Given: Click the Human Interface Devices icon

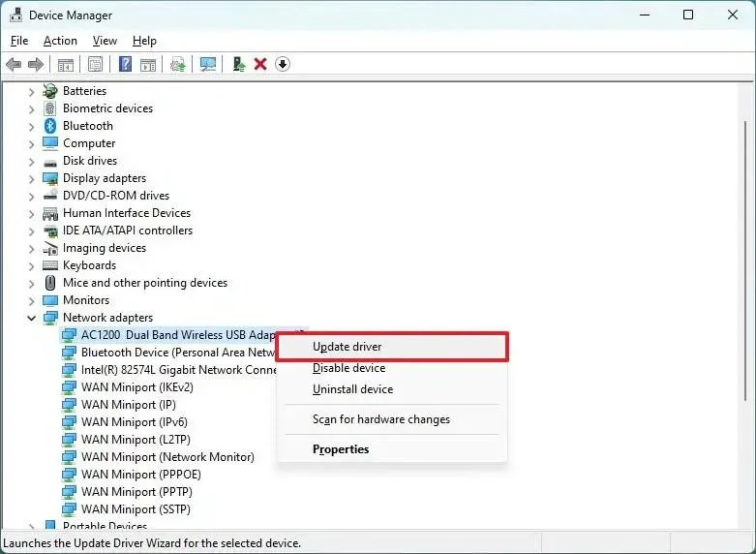Looking at the screenshot, I should point(50,213).
